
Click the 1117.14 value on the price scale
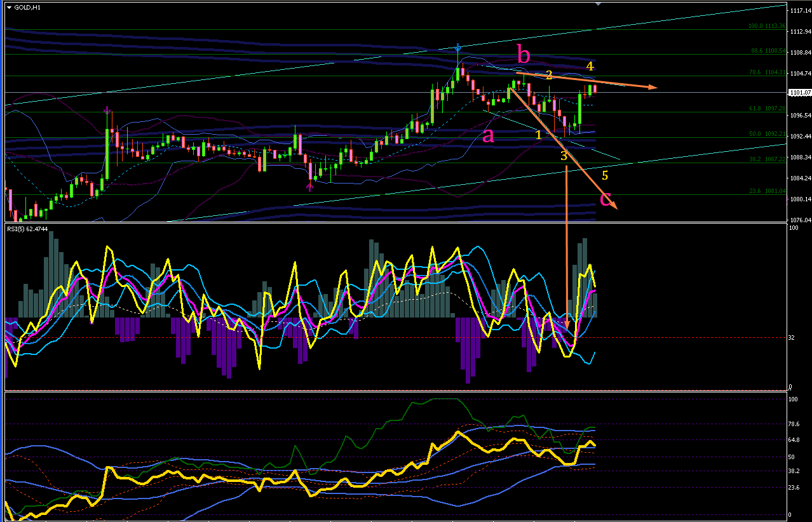pyautogui.click(x=799, y=11)
